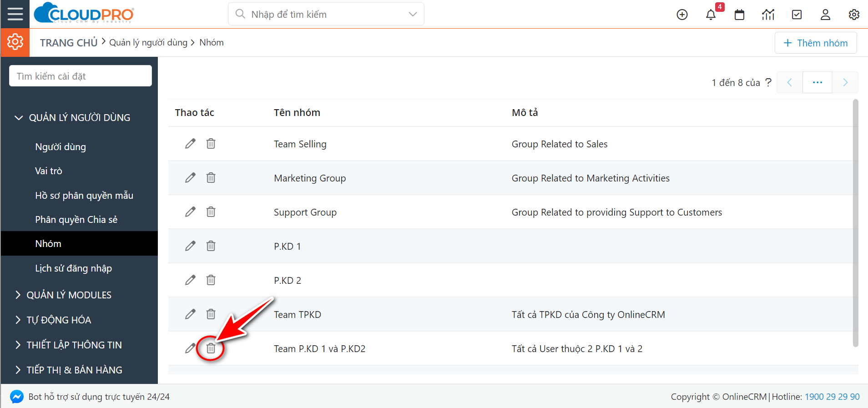
Task: Open the notifications bell
Action: 711,15
